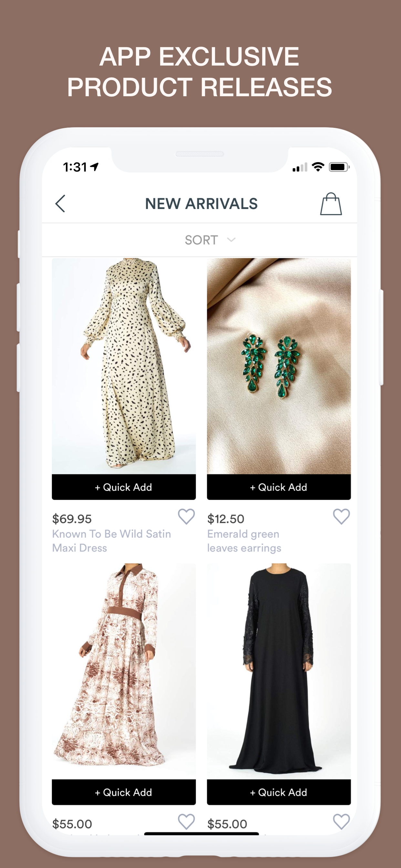Quick Add the brown snakeskin print dress
The height and width of the screenshot is (868, 401).
tap(124, 792)
